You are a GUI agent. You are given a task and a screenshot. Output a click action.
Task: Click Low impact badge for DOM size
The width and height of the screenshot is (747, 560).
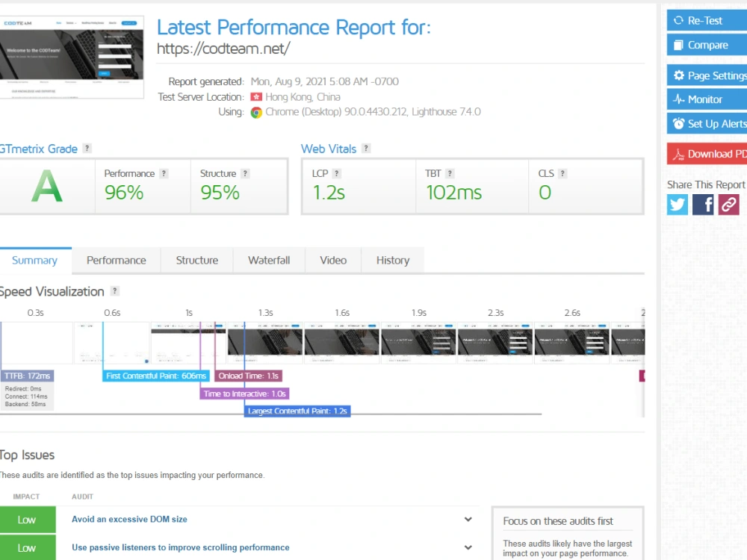28,520
